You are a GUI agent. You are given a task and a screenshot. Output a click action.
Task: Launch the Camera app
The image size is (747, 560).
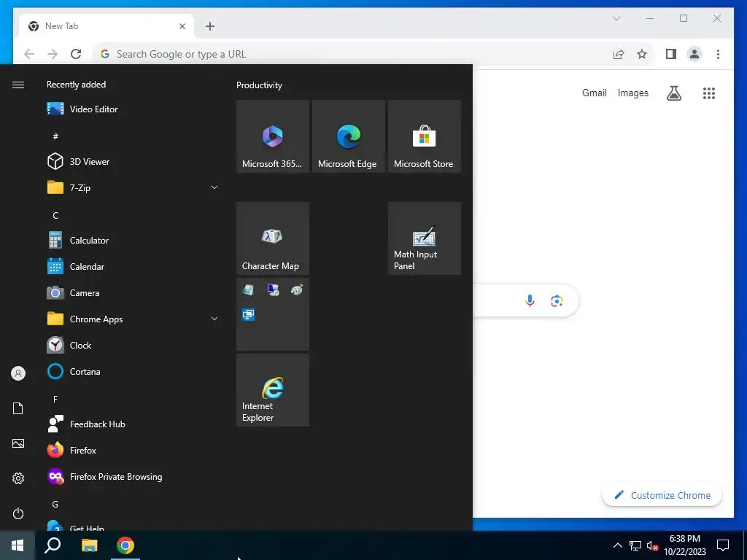[131, 293]
